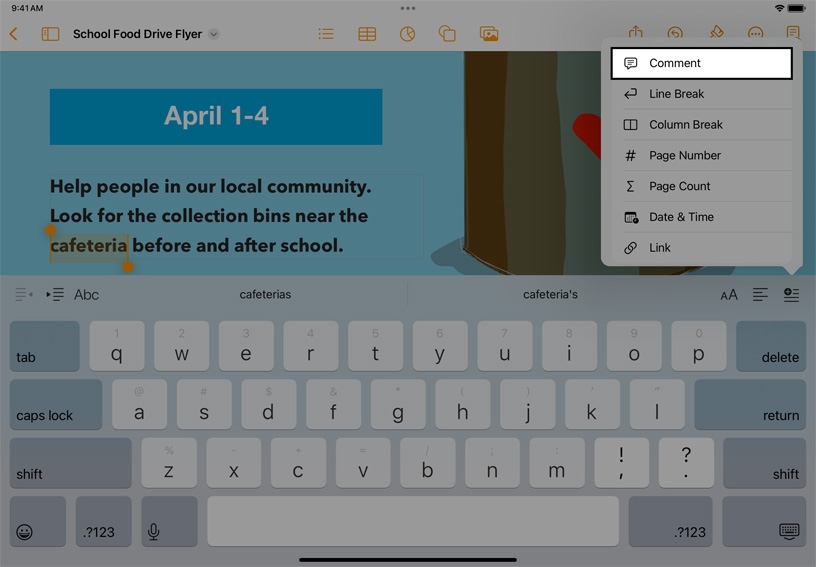Toggle the caps lock key
Image resolution: width=816 pixels, height=567 pixels.
(x=56, y=404)
